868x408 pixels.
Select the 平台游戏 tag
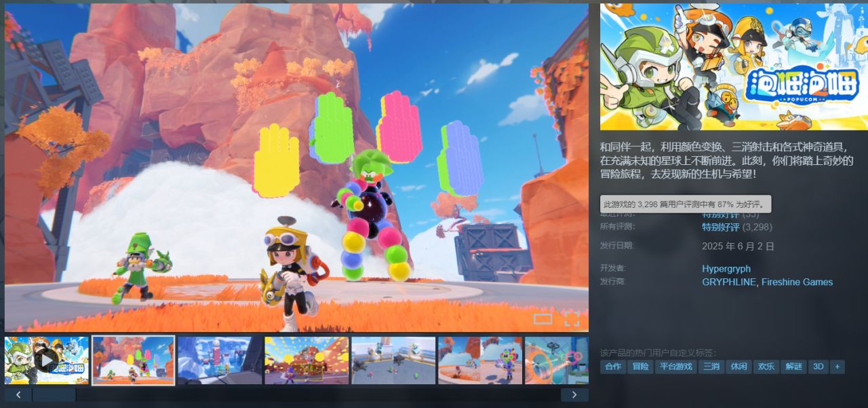point(676,367)
